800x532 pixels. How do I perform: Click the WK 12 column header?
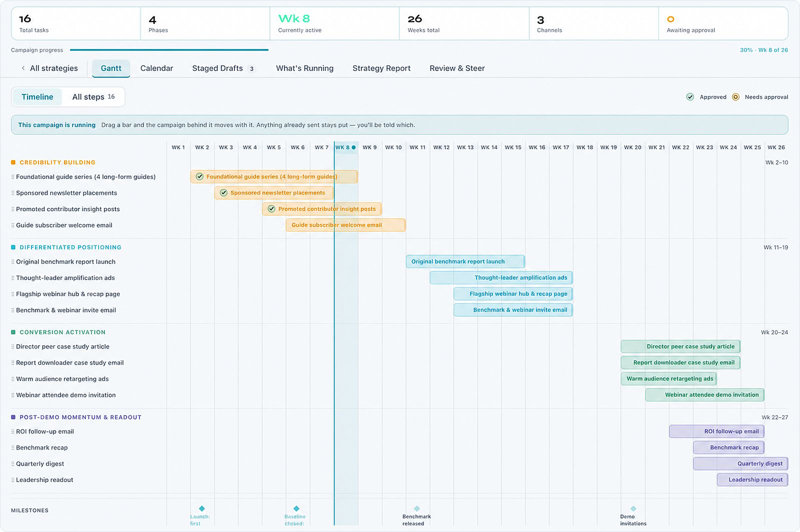(441, 147)
